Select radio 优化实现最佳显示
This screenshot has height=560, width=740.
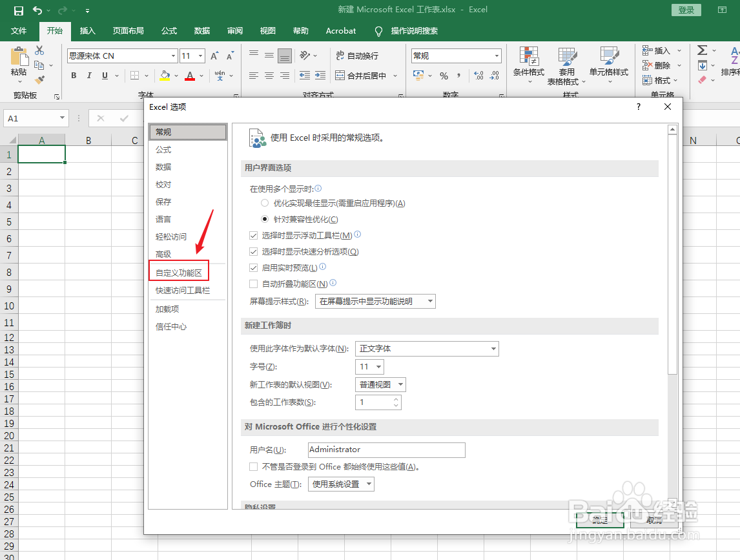(265, 203)
